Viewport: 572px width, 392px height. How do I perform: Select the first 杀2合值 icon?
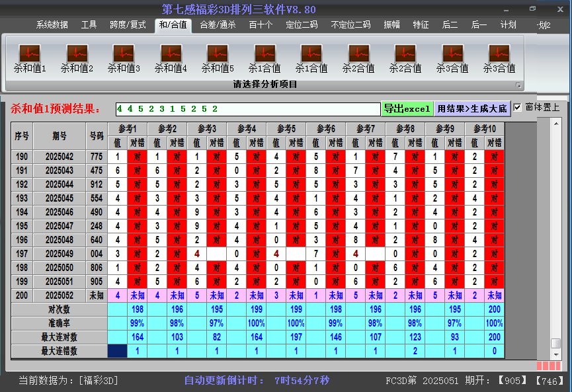(x=358, y=58)
